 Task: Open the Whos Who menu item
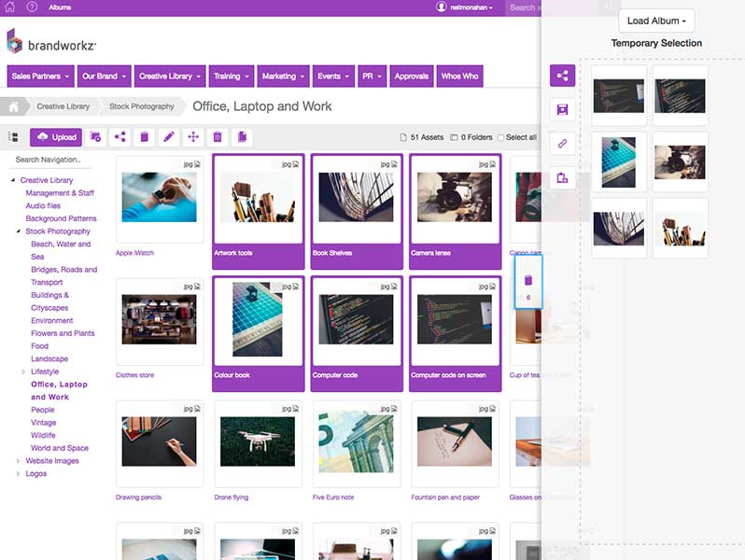(x=459, y=77)
